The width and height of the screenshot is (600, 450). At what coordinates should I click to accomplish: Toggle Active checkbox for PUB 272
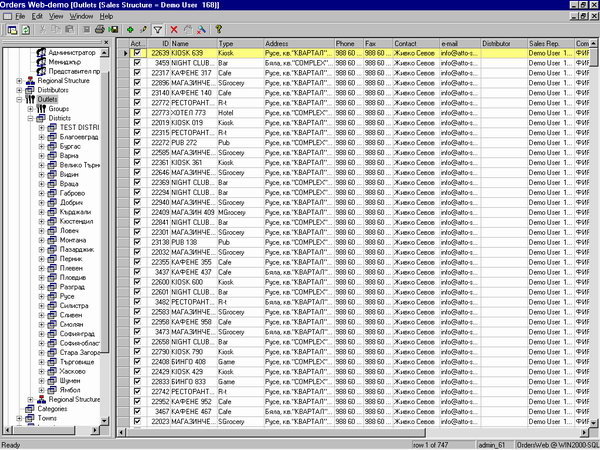137,142
